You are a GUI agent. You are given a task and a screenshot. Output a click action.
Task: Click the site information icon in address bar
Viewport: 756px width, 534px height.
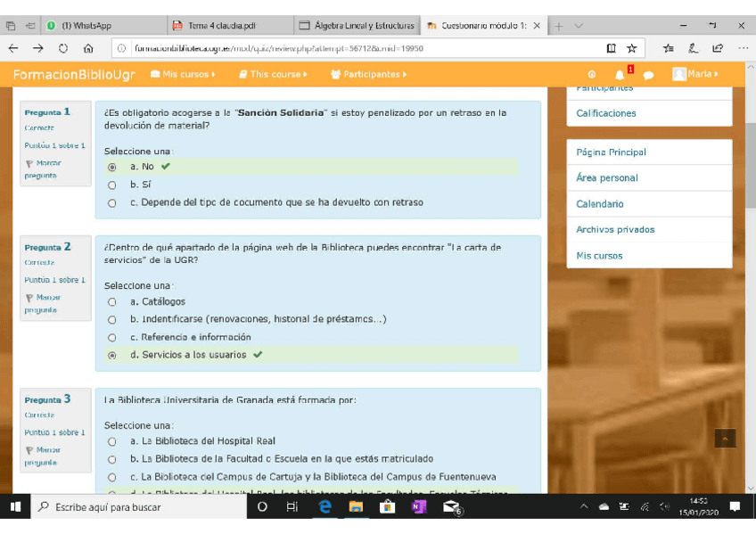(122, 48)
